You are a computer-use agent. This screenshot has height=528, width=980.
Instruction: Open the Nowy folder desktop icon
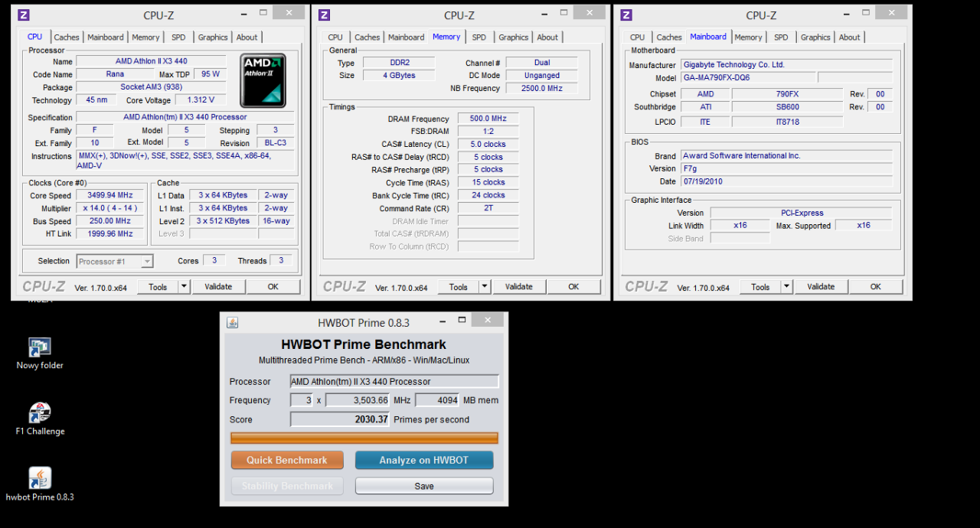tap(40, 354)
